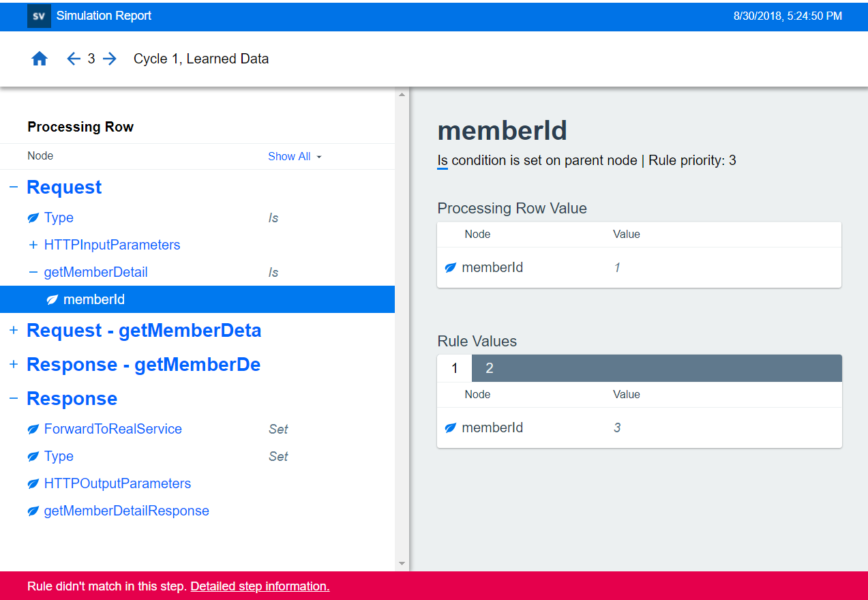Select the selected memberId tree item

click(x=94, y=299)
